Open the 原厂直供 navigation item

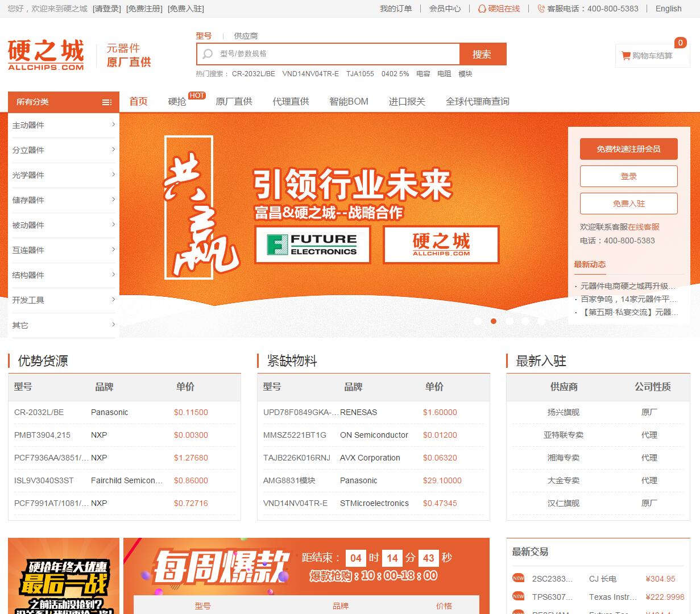tap(234, 102)
